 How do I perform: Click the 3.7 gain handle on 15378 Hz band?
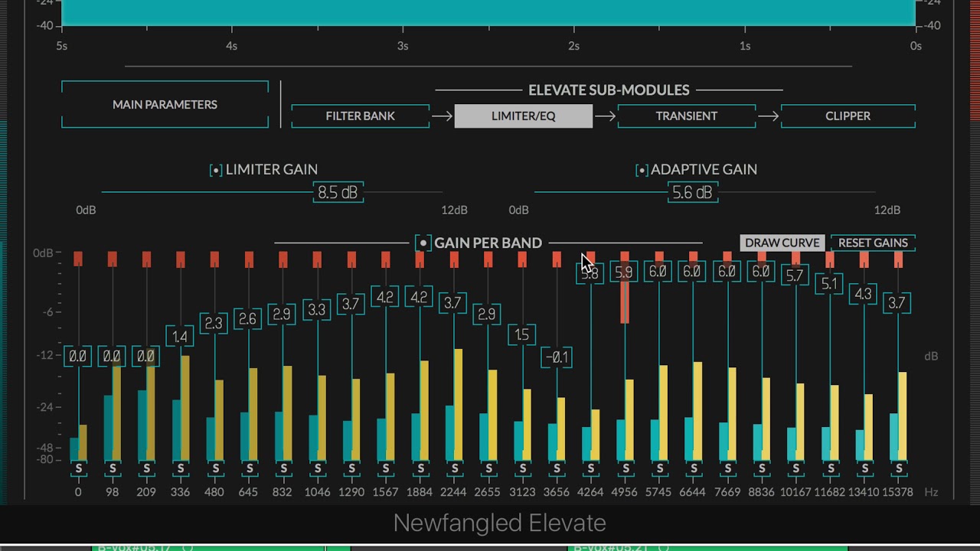(x=897, y=303)
